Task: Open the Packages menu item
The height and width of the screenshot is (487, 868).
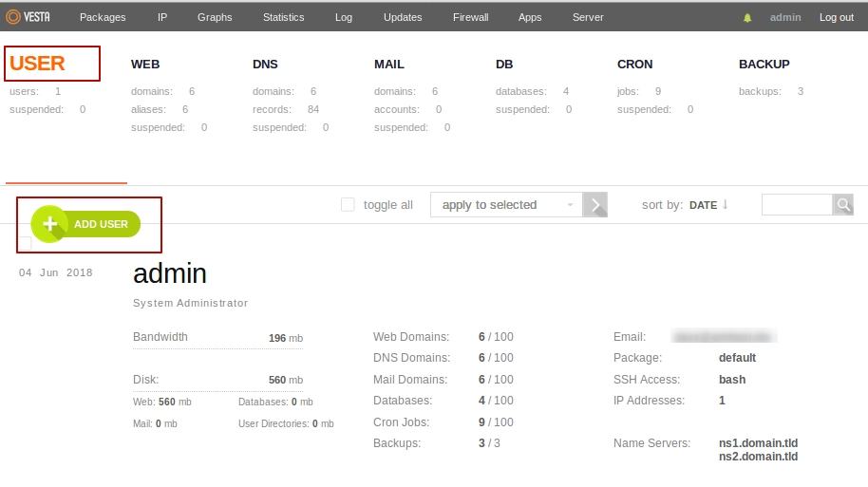Action: pos(103,17)
